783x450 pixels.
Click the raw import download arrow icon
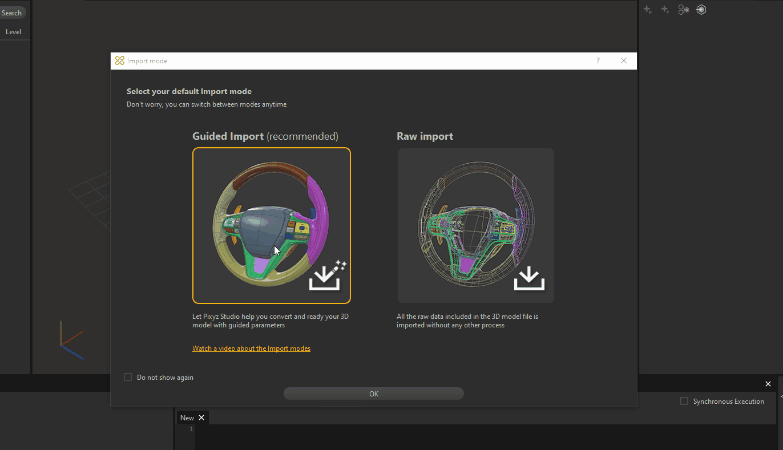(x=528, y=278)
